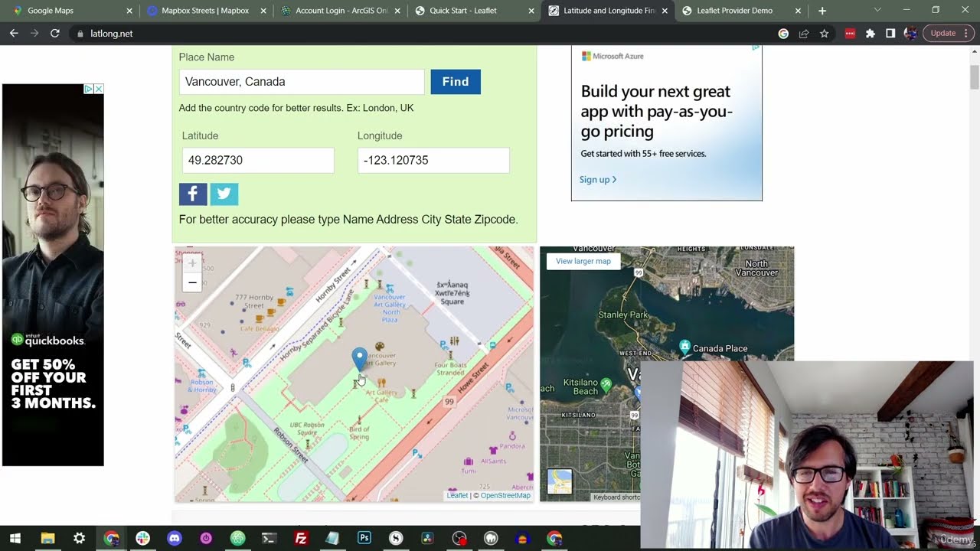Click the Chrome Update button
980x551 pixels.
[942, 34]
